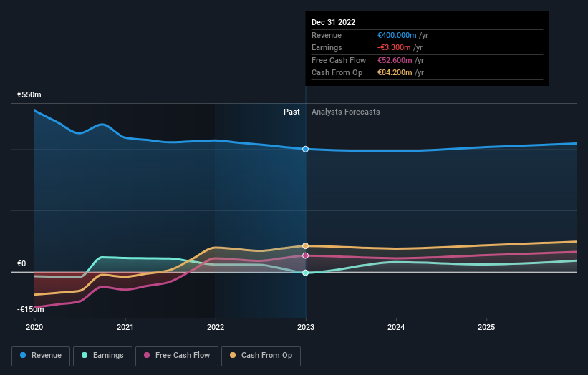
Task: Toggle the Earnings legend series
Action: (x=102, y=356)
